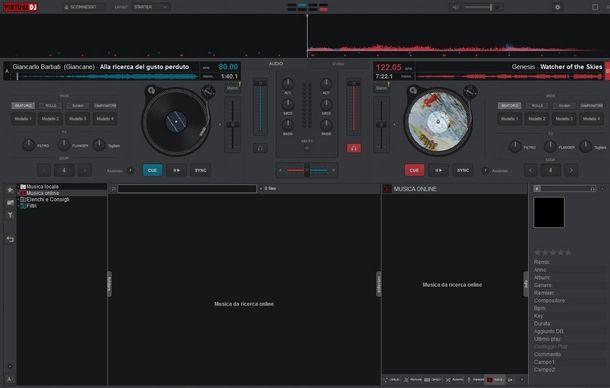Click the FILTRO knob on left deck
The width and height of the screenshot is (610, 388).
tap(28, 145)
